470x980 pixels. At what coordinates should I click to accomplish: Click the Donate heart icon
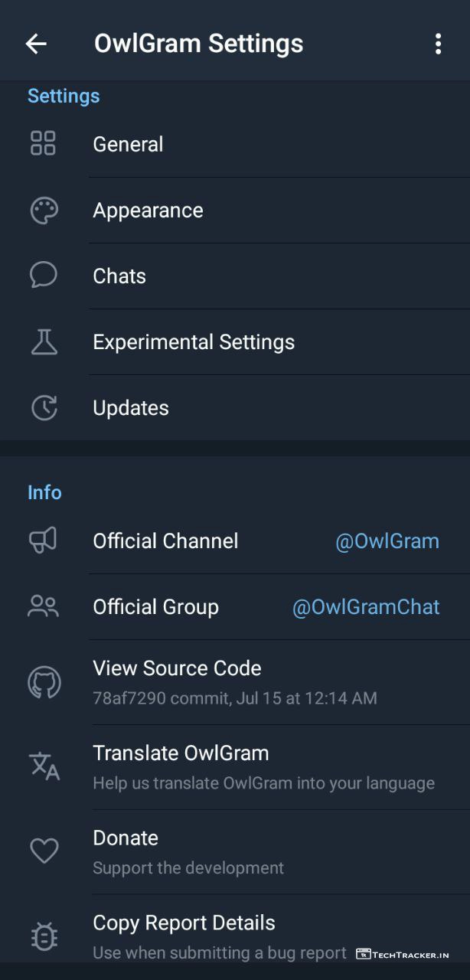[x=44, y=851]
